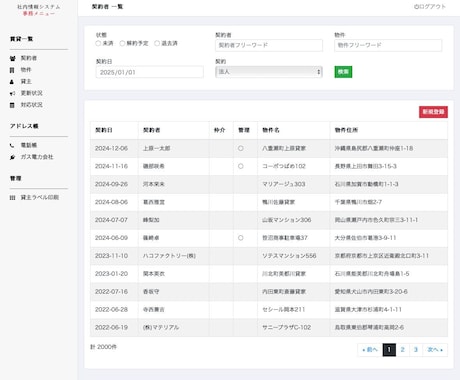Select the 解約予定 status radio button

pyautogui.click(x=122, y=43)
